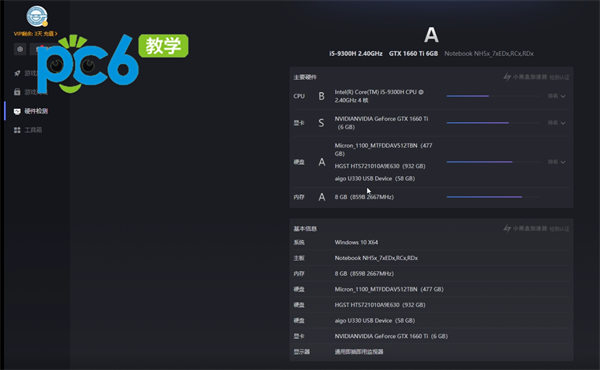Click the 小黑盒加速器 logo in basic info panel
This screenshot has height=370, width=600.
coord(525,228)
